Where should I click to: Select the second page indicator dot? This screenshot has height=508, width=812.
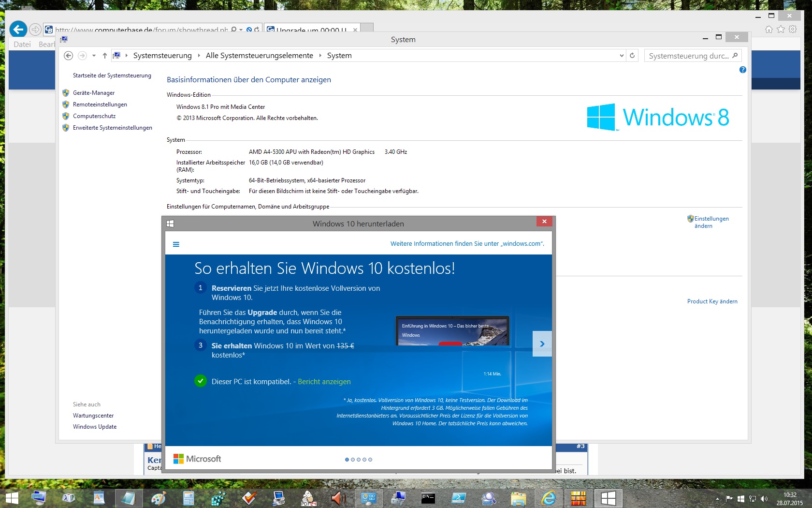(353, 460)
